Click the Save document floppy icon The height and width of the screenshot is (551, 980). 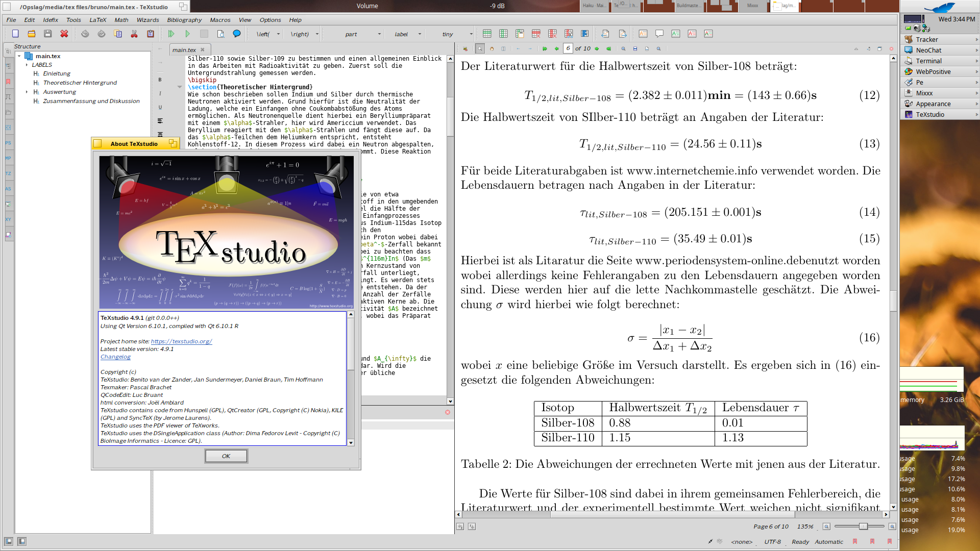(47, 34)
